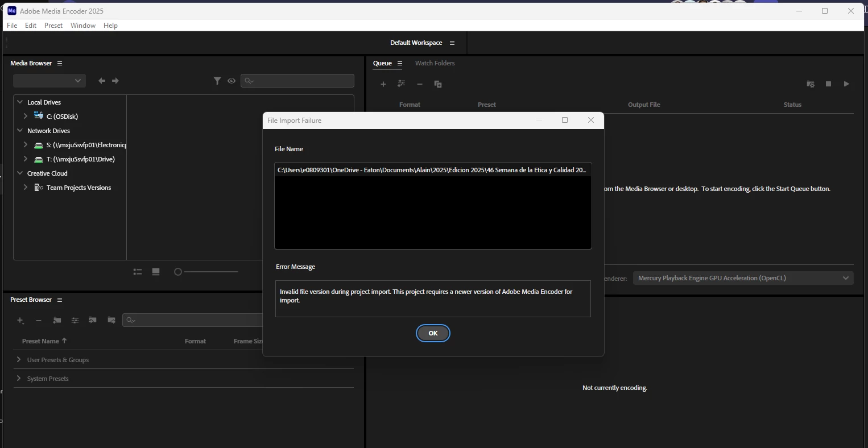Open Queue settings sliders icon
Screen dimensions: 868x448
pos(402,84)
